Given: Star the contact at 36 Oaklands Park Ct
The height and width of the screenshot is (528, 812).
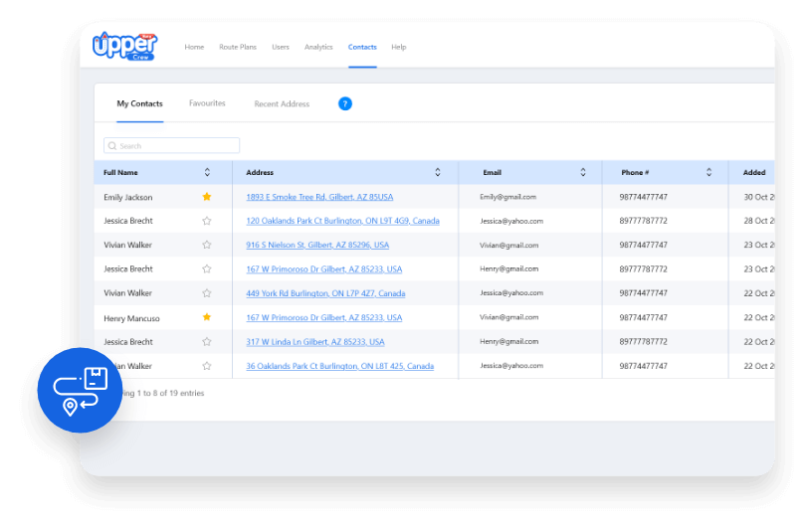Looking at the screenshot, I should [x=207, y=366].
